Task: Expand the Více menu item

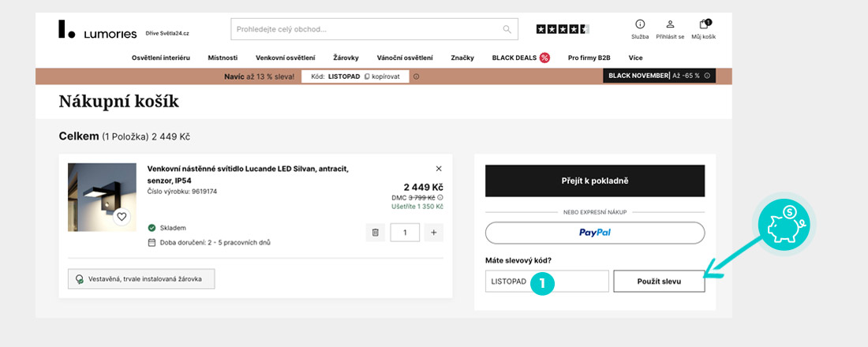Action: pyautogui.click(x=635, y=58)
